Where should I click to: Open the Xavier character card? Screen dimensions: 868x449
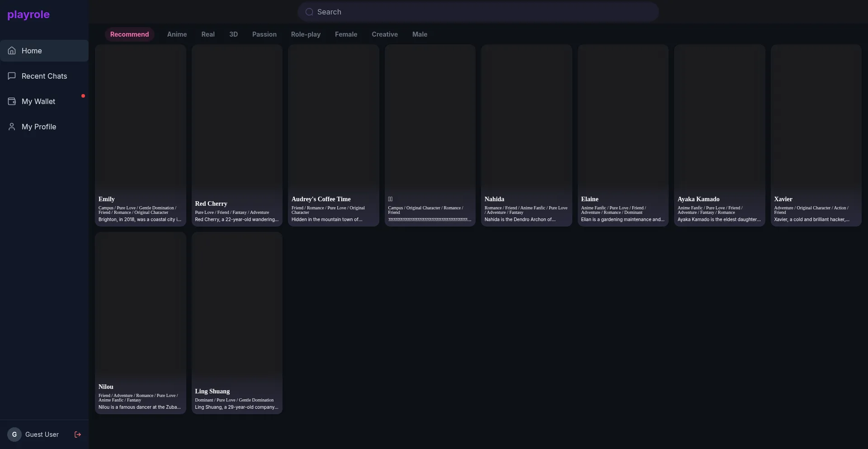[816, 135]
